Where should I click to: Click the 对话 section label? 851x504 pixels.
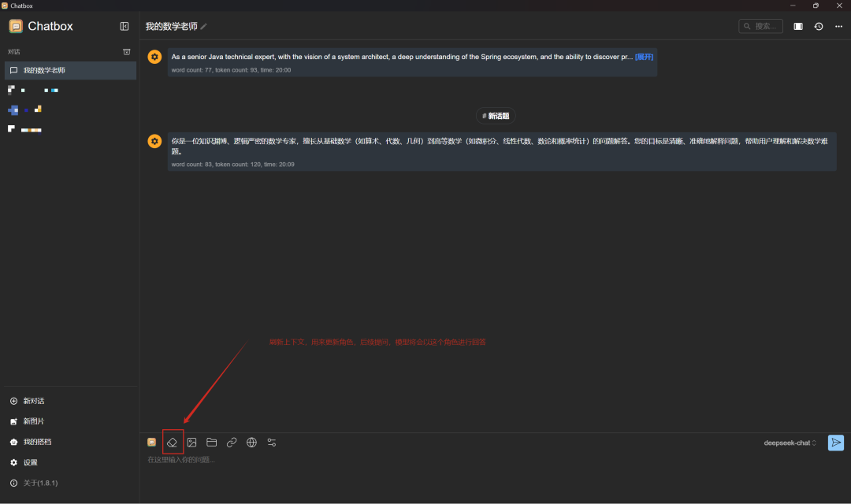coord(13,52)
